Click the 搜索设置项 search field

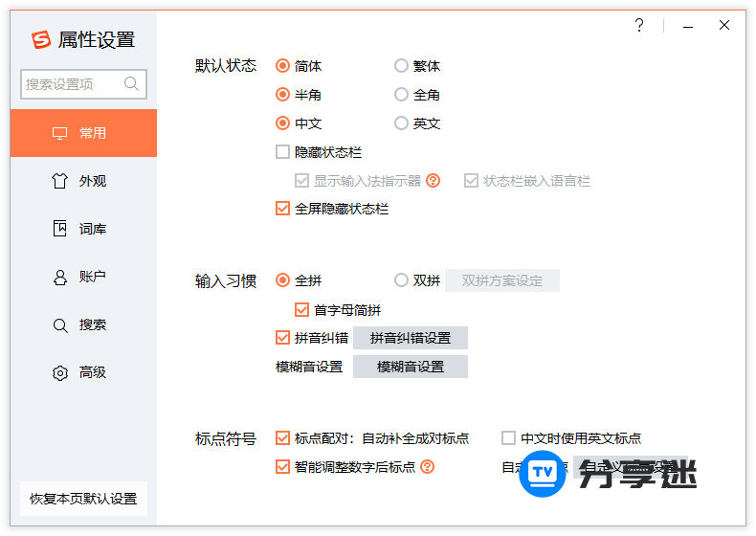pos(83,84)
